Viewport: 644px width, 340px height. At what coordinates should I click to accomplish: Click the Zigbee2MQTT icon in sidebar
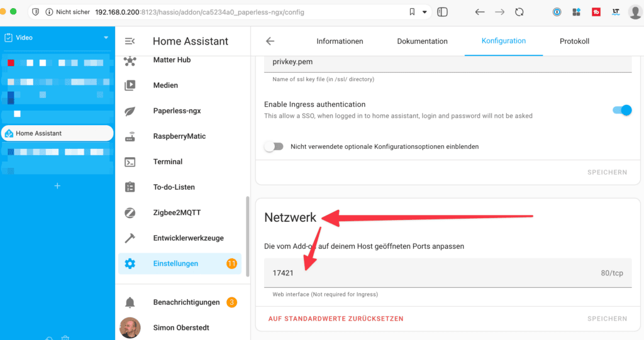[130, 212]
